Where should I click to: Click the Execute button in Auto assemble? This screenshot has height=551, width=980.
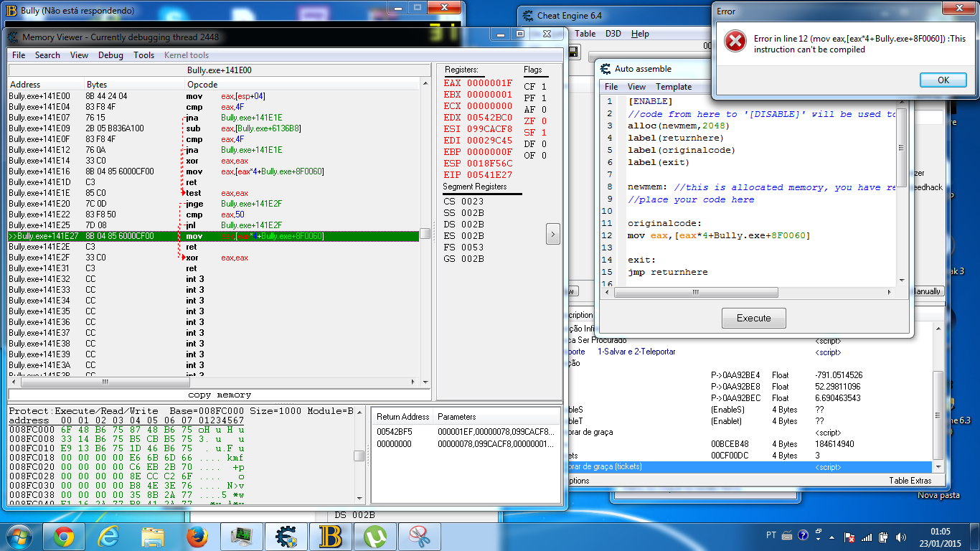(753, 318)
